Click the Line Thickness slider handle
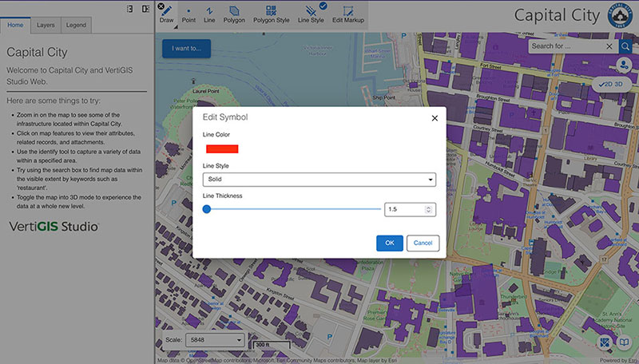This screenshot has height=364, width=639. click(207, 209)
